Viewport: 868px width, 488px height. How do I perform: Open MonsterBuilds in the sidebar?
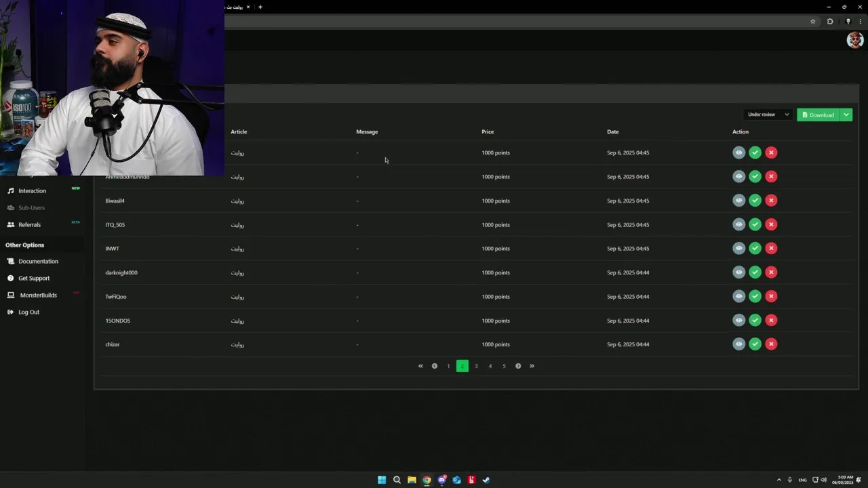(38, 296)
